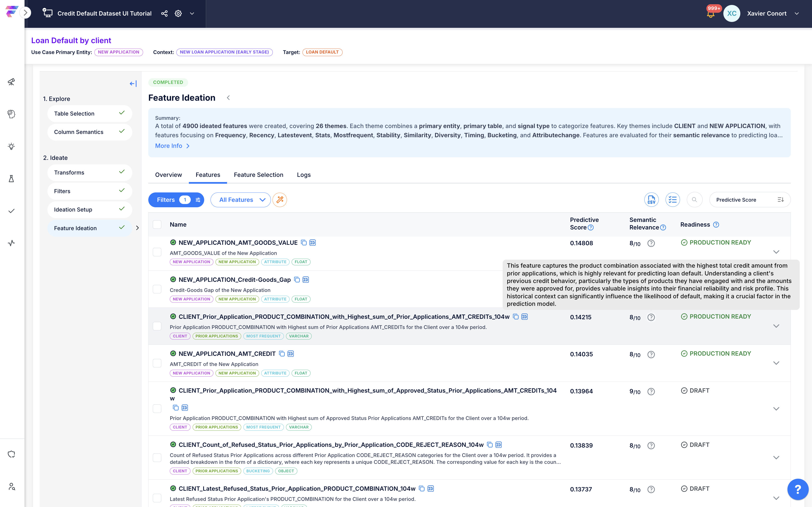Export the features table as CSV
This screenshot has height=507, width=812.
pos(651,199)
